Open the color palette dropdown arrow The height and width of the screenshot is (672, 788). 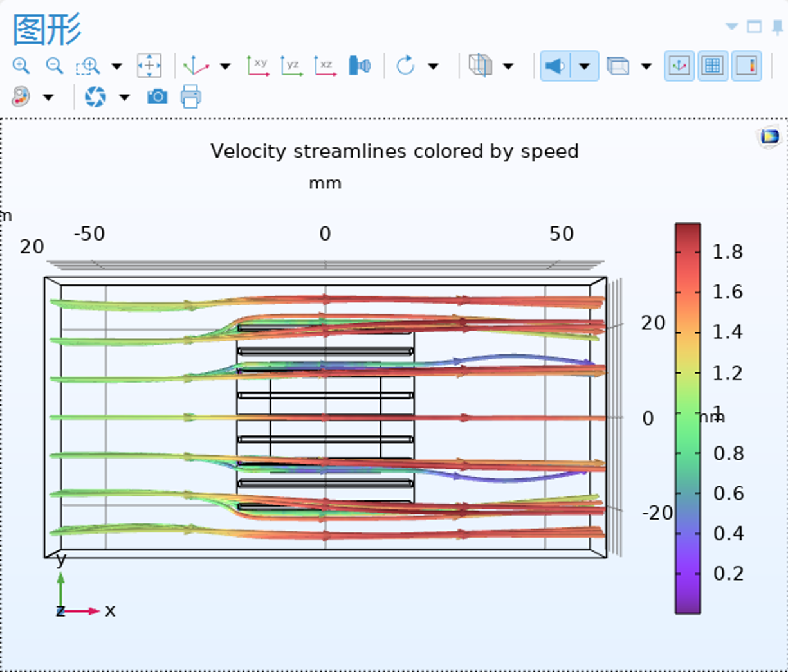pyautogui.click(x=48, y=98)
